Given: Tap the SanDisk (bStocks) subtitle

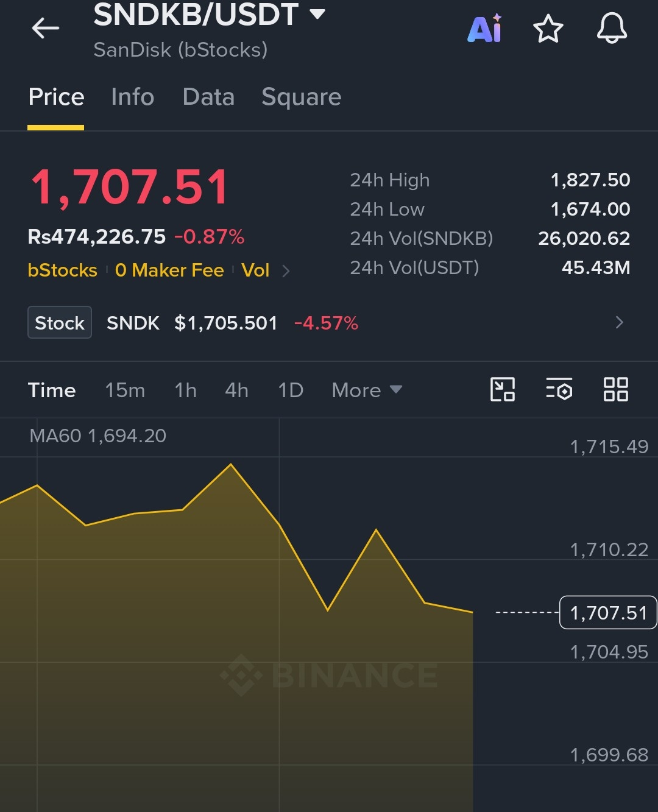Looking at the screenshot, I should [x=180, y=50].
